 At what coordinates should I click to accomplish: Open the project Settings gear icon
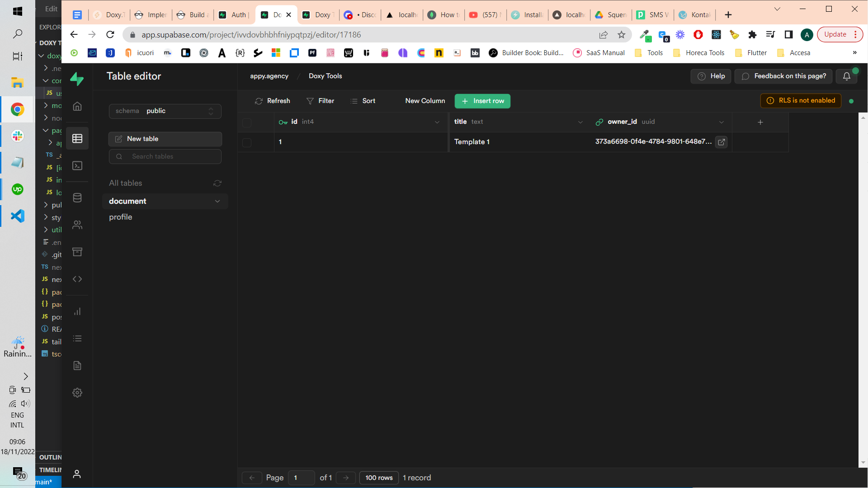[x=77, y=393]
